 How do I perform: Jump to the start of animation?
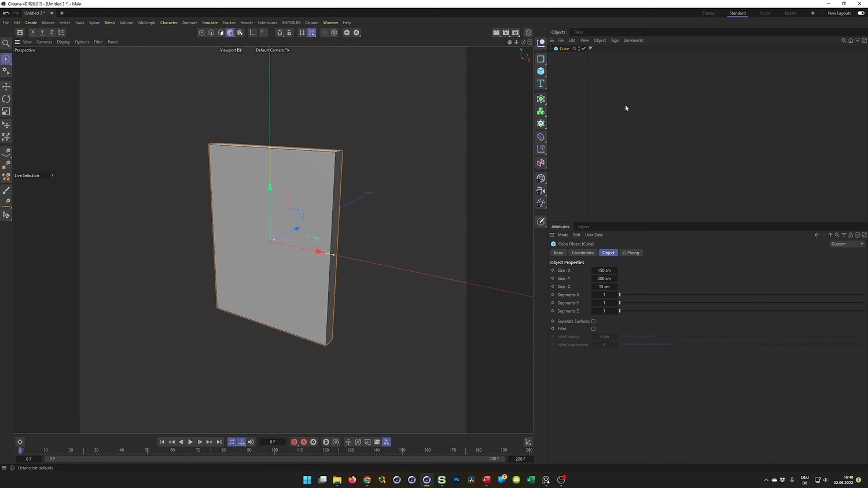point(162,442)
